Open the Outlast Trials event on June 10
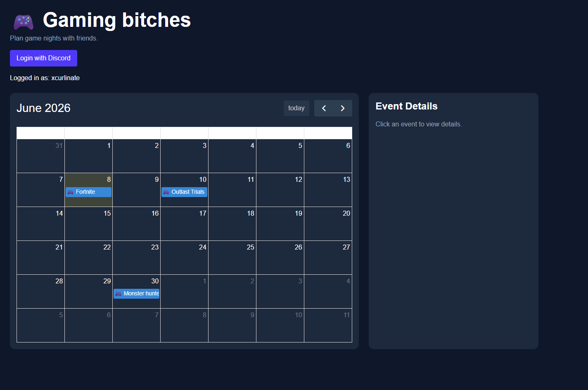Image resolution: width=588 pixels, height=390 pixels. click(184, 192)
